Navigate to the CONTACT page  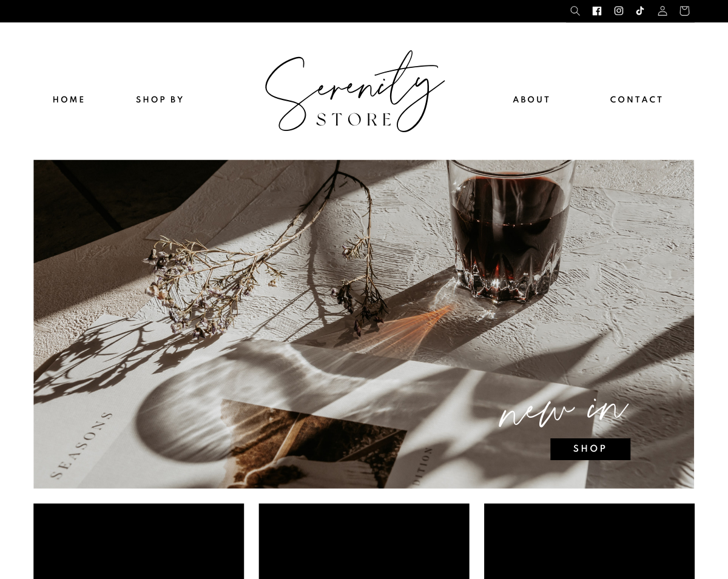636,99
